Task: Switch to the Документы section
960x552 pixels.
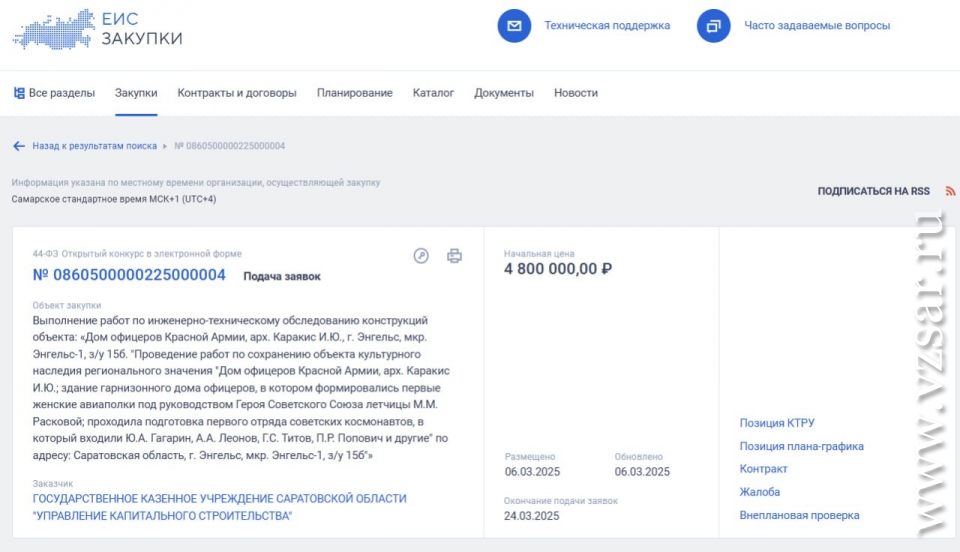Action: (504, 93)
